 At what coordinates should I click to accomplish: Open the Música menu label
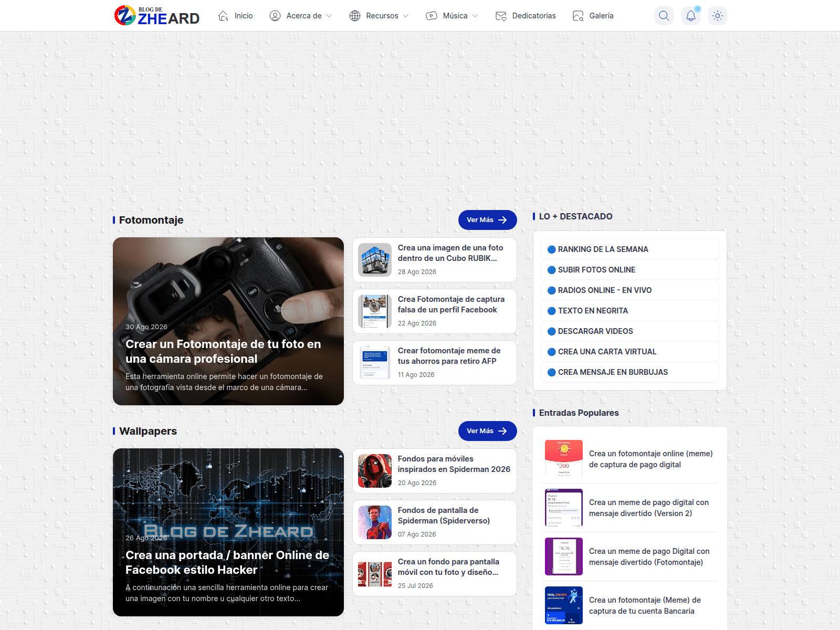point(455,16)
